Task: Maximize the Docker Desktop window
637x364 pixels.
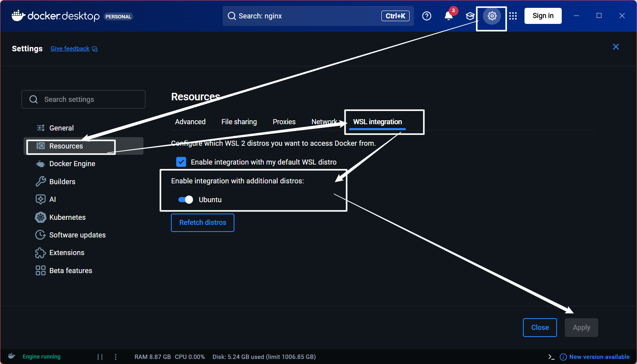Action: pos(599,16)
